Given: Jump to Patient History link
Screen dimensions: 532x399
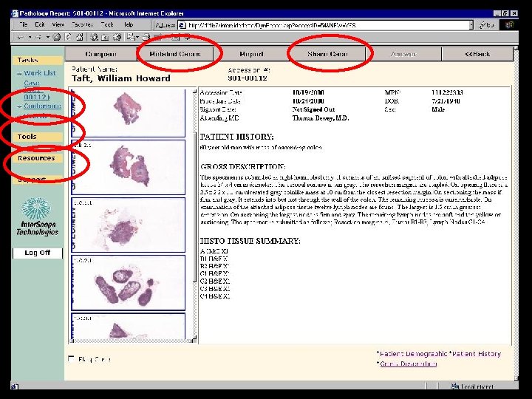Looking at the screenshot, I should click(477, 353).
